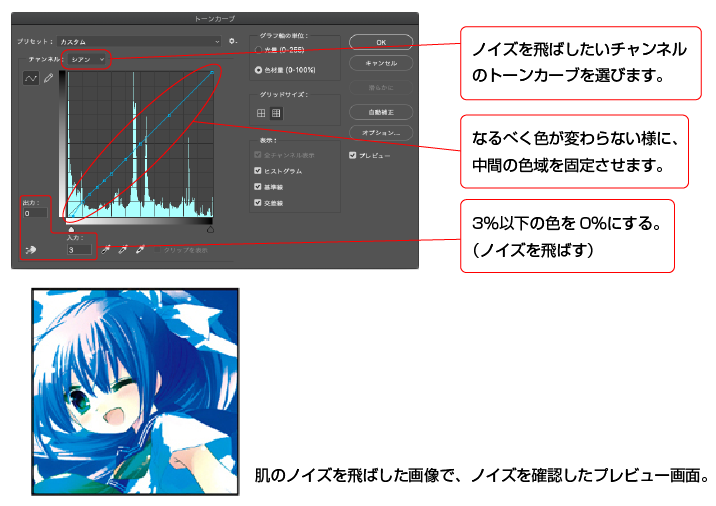Click the left input slider triangle under graph

click(71, 229)
